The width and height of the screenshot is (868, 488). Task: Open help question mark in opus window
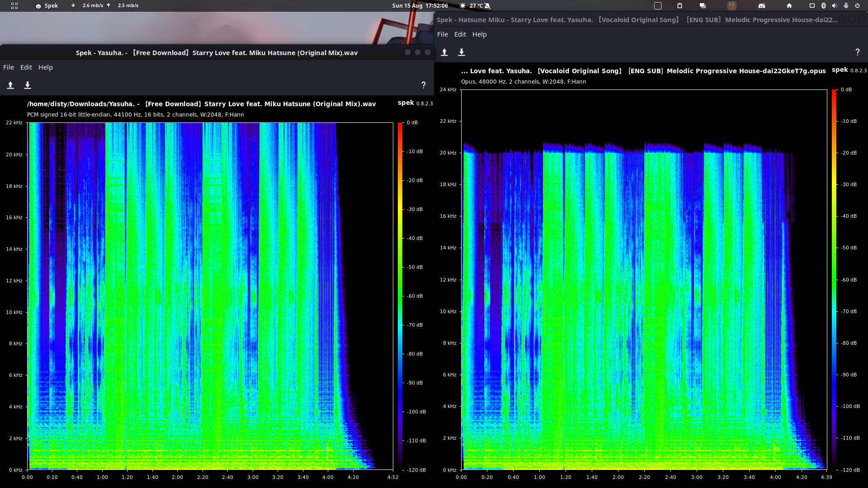tap(858, 52)
